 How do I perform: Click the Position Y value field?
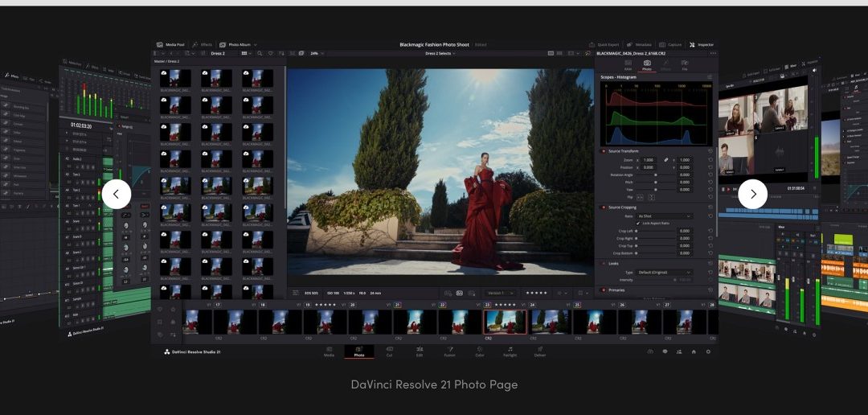[685, 167]
